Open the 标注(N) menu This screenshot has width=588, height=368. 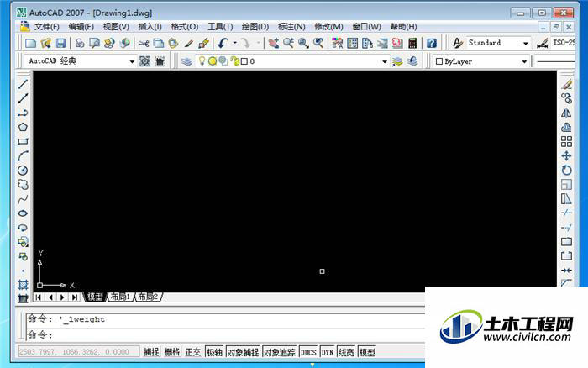coord(291,27)
